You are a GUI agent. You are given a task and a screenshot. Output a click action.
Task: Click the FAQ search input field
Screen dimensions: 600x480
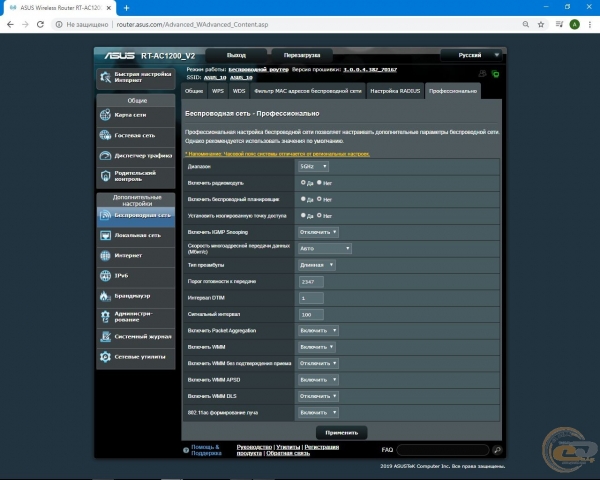443,450
